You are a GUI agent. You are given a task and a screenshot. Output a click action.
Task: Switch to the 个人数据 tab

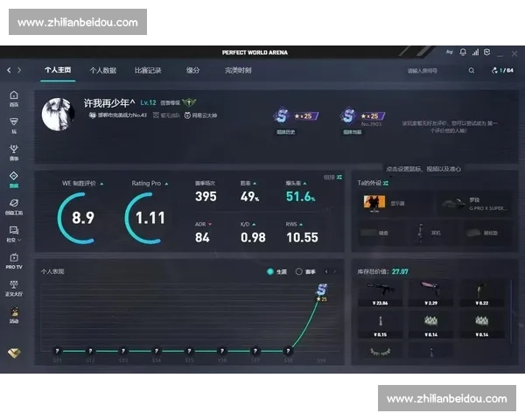click(x=102, y=70)
